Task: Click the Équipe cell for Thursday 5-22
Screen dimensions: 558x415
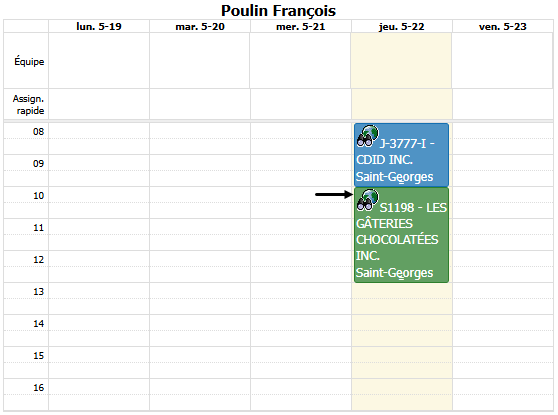Action: [401, 61]
